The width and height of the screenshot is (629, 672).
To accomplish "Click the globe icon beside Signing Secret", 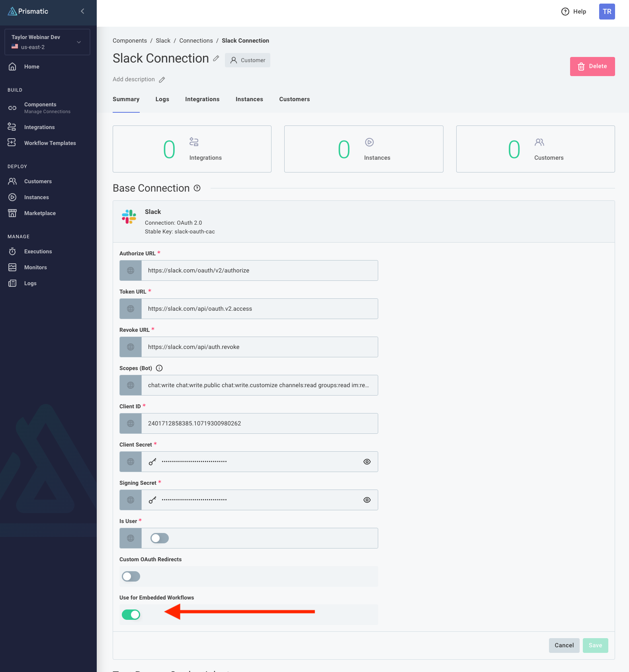I will coord(131,500).
